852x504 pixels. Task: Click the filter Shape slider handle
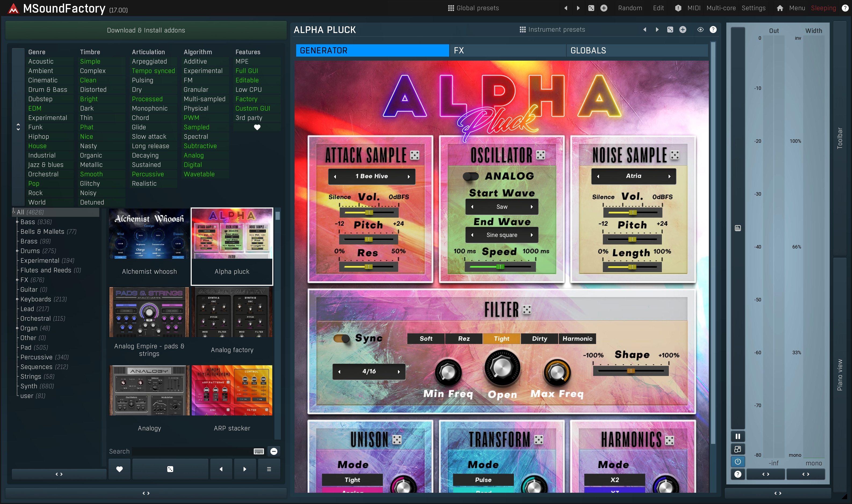click(x=631, y=371)
